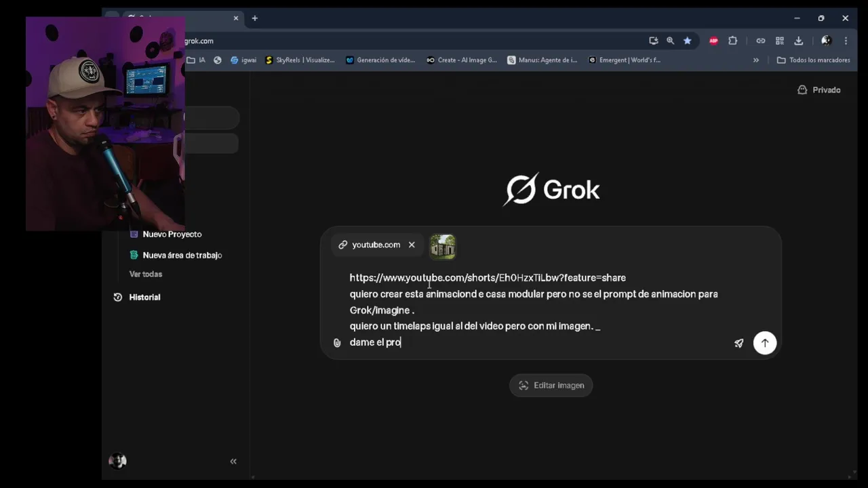
Task: Click the pasted YouTube shorts URL text
Action: [x=488, y=277]
